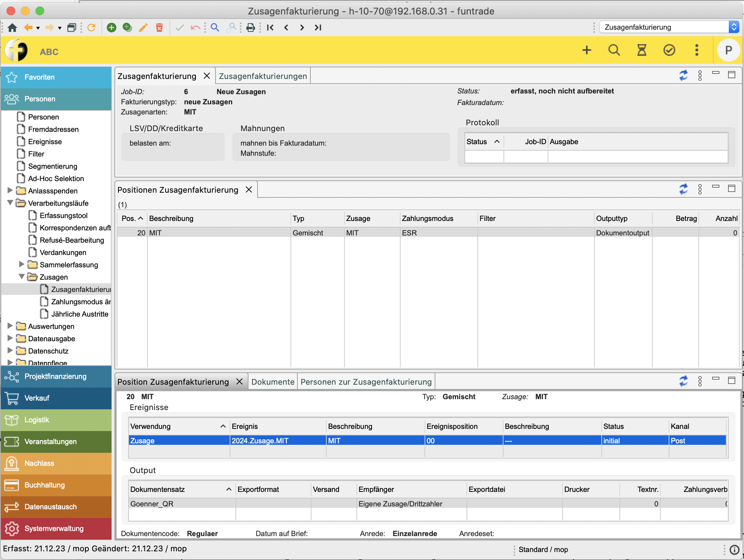Screen dimensions: 744x560
Task: Click the orange pencil edit icon
Action: [143, 28]
